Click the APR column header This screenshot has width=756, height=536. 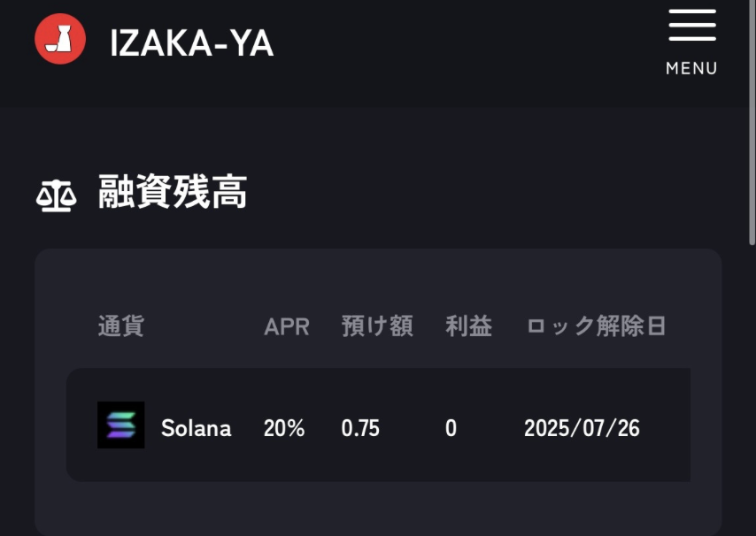(287, 327)
